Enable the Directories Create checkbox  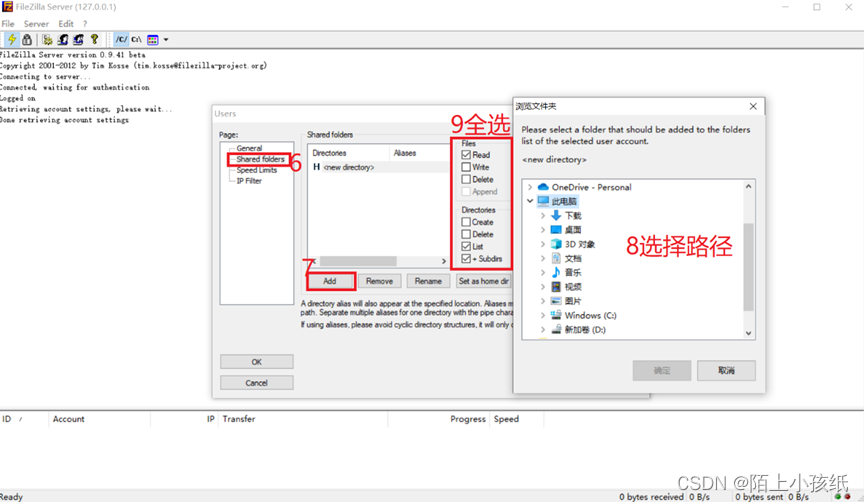(x=466, y=222)
